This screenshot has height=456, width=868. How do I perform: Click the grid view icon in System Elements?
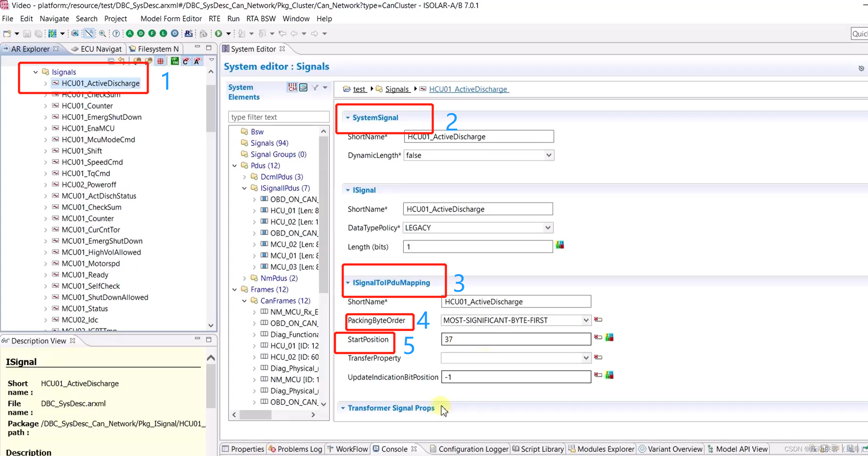coord(292,87)
